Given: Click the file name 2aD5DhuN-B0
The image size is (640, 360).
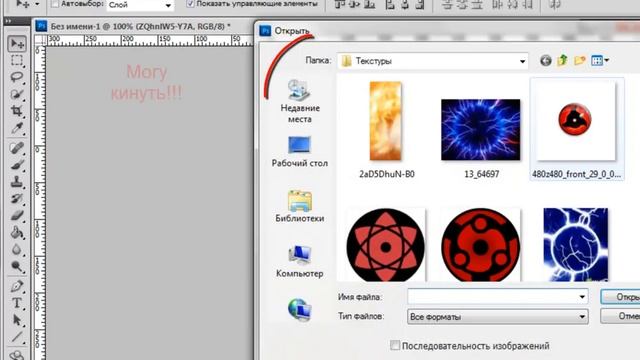Looking at the screenshot, I should point(387,174).
